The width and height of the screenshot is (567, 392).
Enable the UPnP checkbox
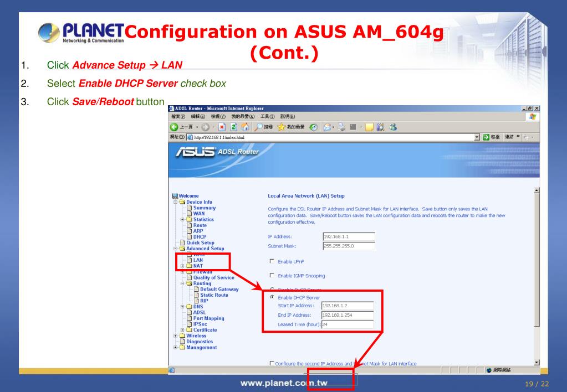point(272,261)
